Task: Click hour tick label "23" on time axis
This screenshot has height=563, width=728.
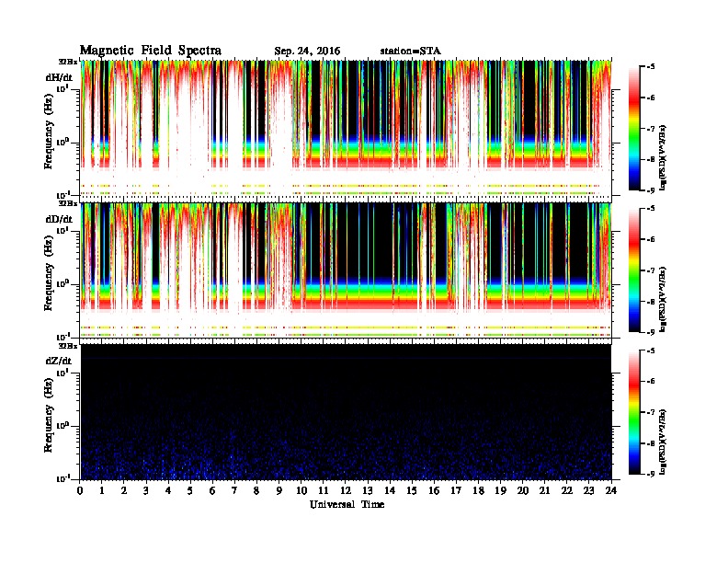Action: (588, 490)
